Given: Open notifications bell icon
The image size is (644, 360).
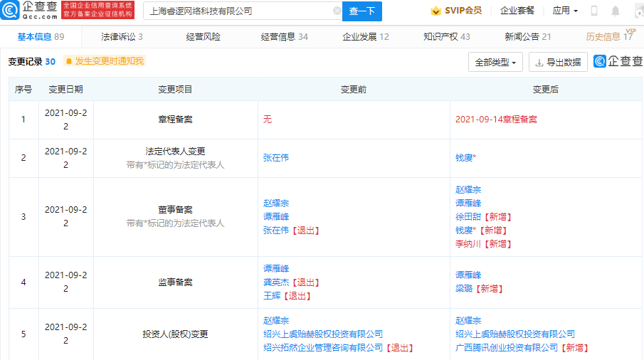Looking at the screenshot, I should 616,11.
